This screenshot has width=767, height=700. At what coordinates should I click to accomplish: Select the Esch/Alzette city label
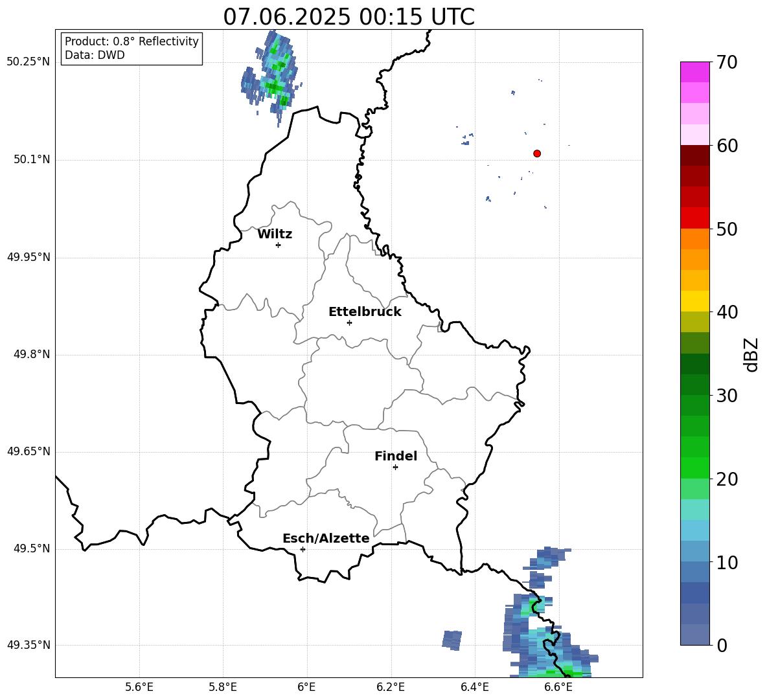[326, 539]
